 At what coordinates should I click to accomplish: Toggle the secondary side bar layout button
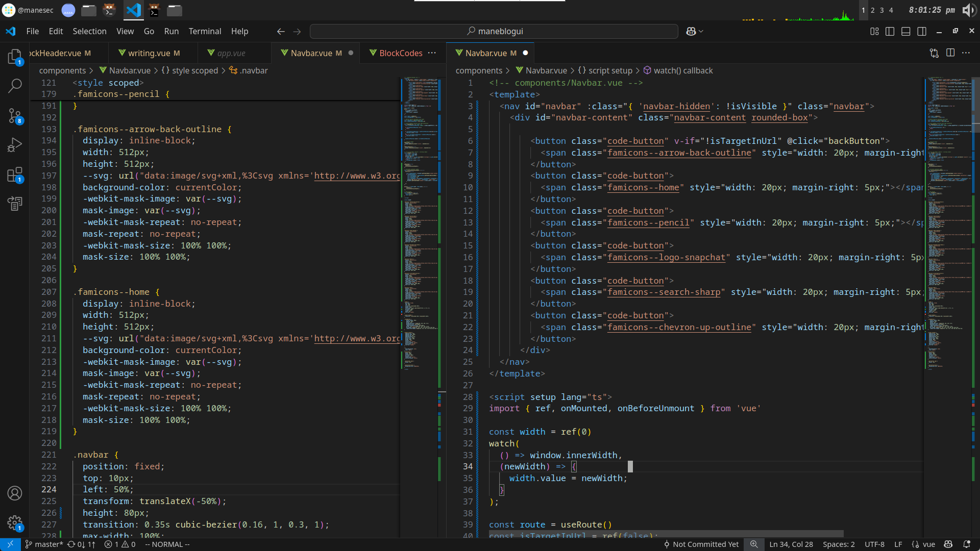click(922, 32)
